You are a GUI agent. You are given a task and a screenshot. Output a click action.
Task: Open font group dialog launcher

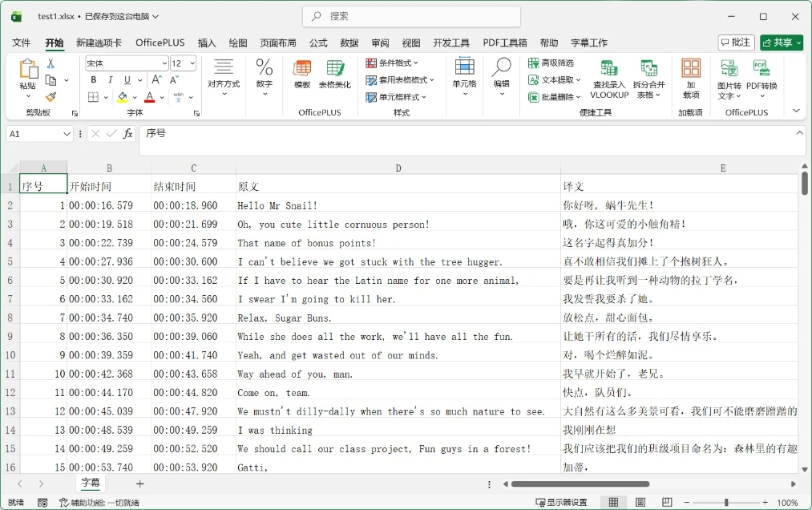[x=196, y=113]
